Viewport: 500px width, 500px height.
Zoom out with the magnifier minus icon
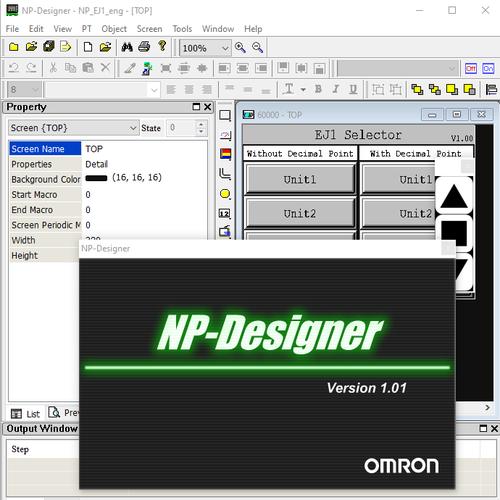click(257, 48)
